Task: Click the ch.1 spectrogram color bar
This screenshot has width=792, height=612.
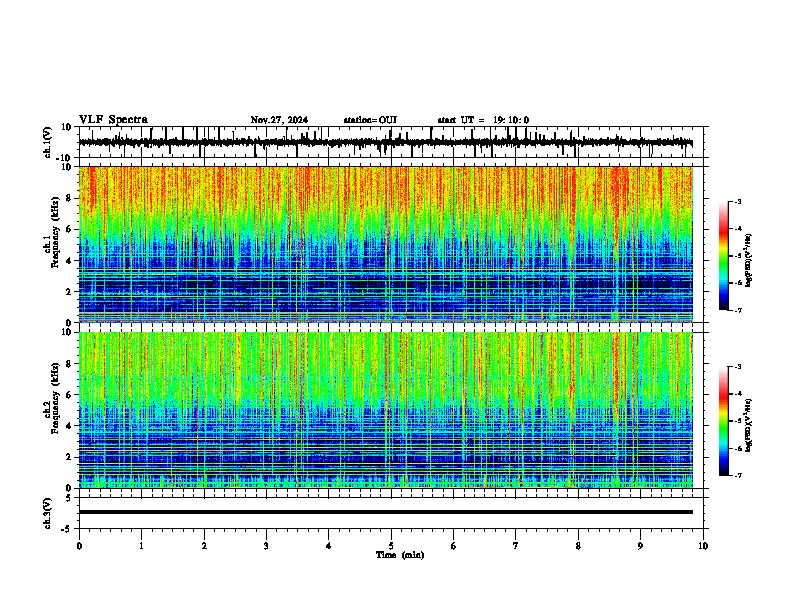Action: pos(723,255)
